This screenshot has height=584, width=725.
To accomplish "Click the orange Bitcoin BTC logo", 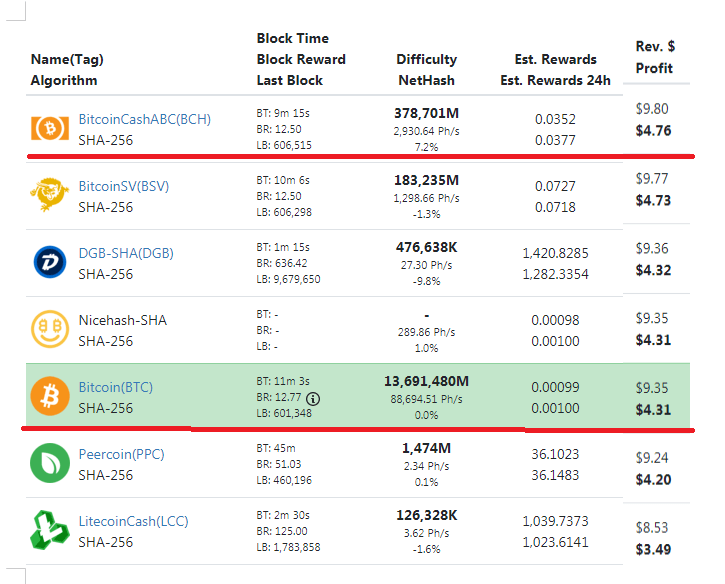I will pyautogui.click(x=48, y=397).
